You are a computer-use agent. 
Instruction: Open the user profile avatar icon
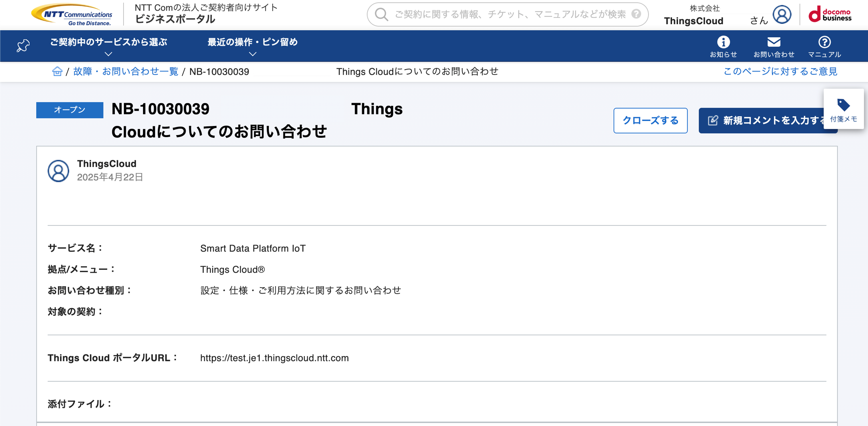(782, 15)
